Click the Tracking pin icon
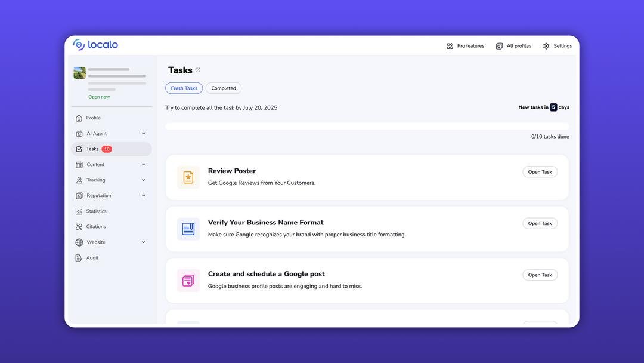Viewport: 644px width, 363px height. (x=79, y=180)
